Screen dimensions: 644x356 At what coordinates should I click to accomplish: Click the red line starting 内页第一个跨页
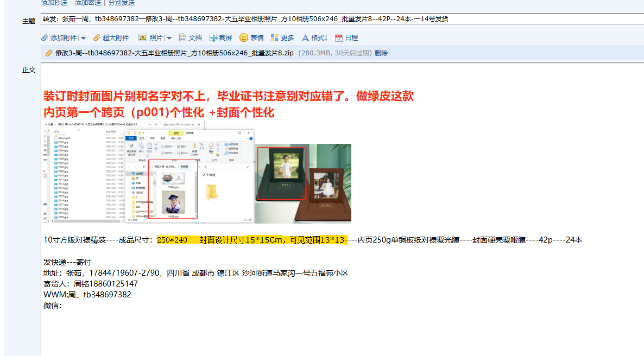[159, 112]
